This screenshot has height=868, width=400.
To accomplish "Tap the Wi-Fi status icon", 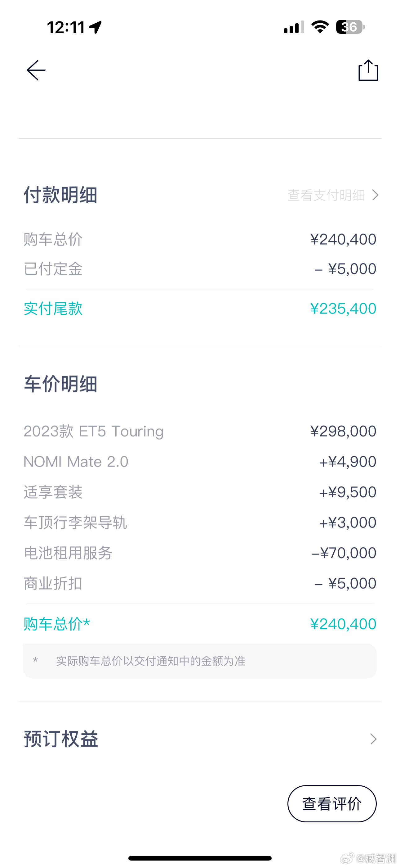I will (320, 27).
